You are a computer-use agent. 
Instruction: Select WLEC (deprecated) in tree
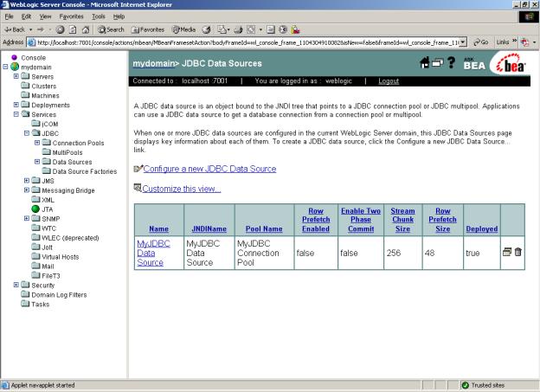[70, 238]
